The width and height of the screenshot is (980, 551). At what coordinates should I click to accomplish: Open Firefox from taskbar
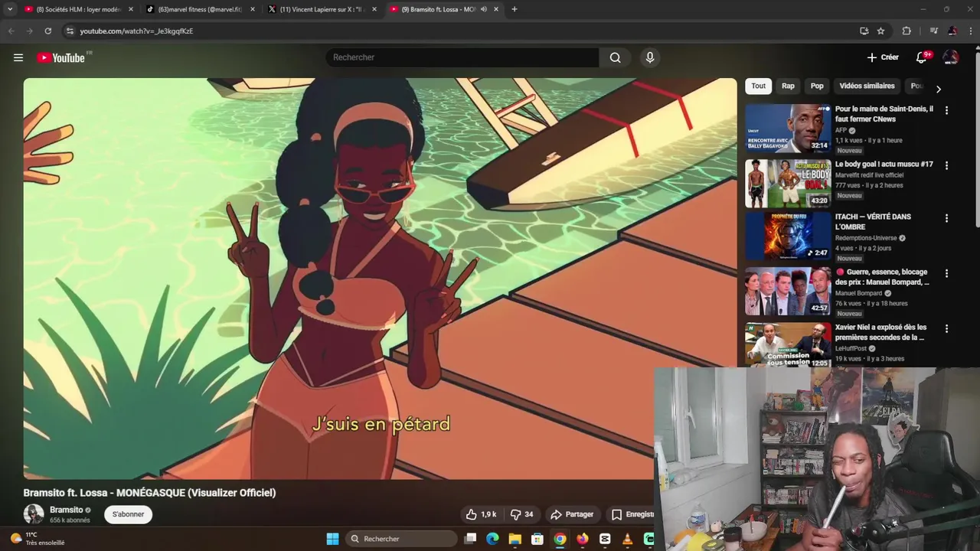(x=583, y=539)
